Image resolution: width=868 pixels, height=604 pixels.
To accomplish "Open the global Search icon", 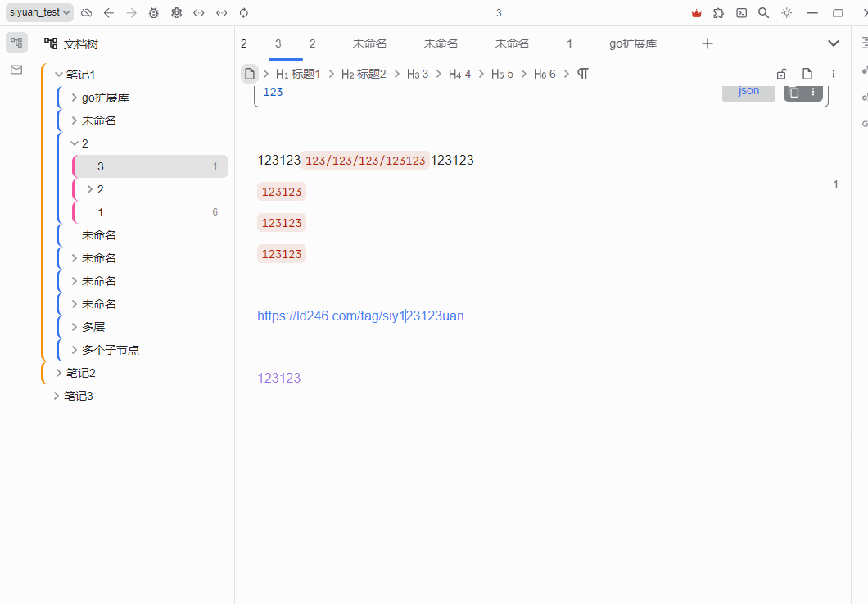I will [762, 12].
